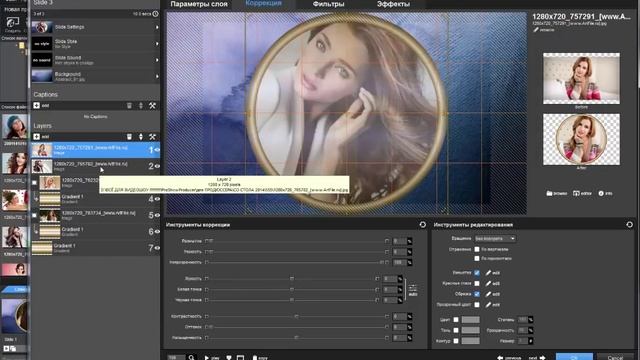Click full screen preview icon in bottom bar
The width and height of the screenshot is (640, 360).
tap(240, 358)
